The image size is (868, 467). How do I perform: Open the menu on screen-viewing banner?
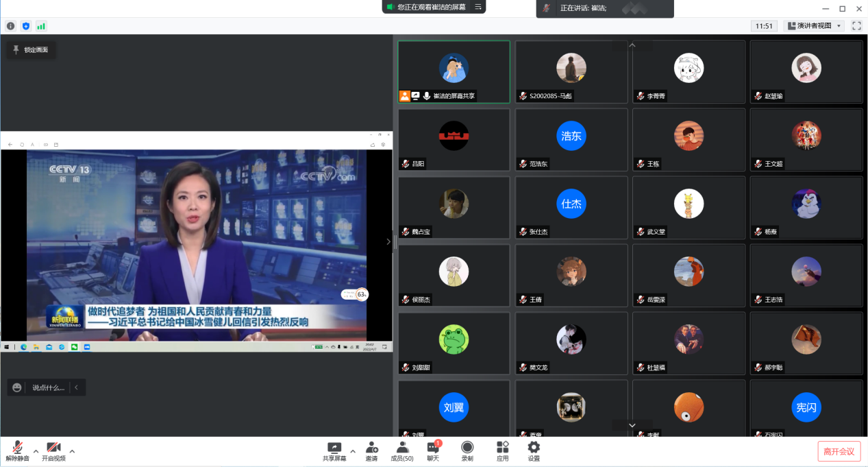tap(478, 7)
